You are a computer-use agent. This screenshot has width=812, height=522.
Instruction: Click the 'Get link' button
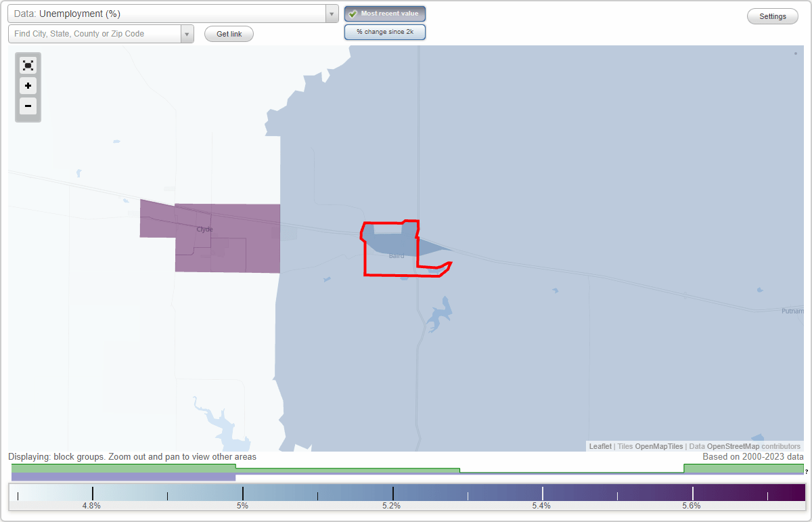coord(229,33)
